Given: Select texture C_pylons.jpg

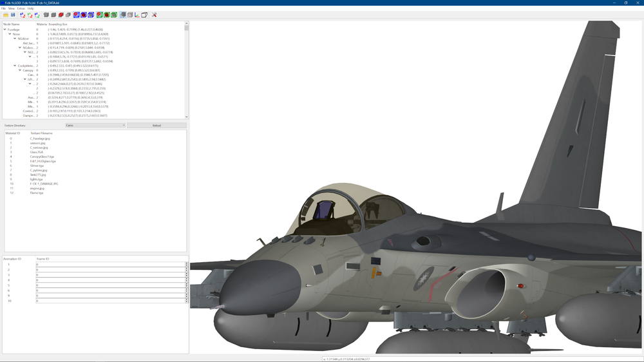Looking at the screenshot, I should (x=39, y=170).
